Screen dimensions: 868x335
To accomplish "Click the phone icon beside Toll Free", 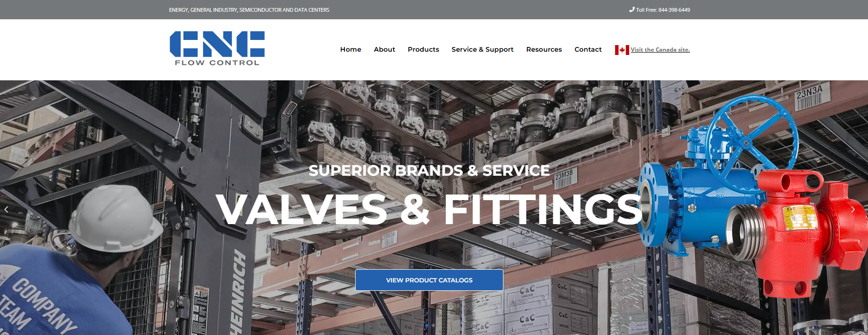I will 632,9.
